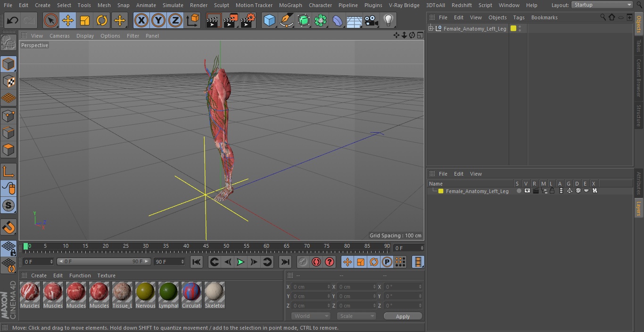Click X position input field
644x332 pixels.
pos(311,287)
